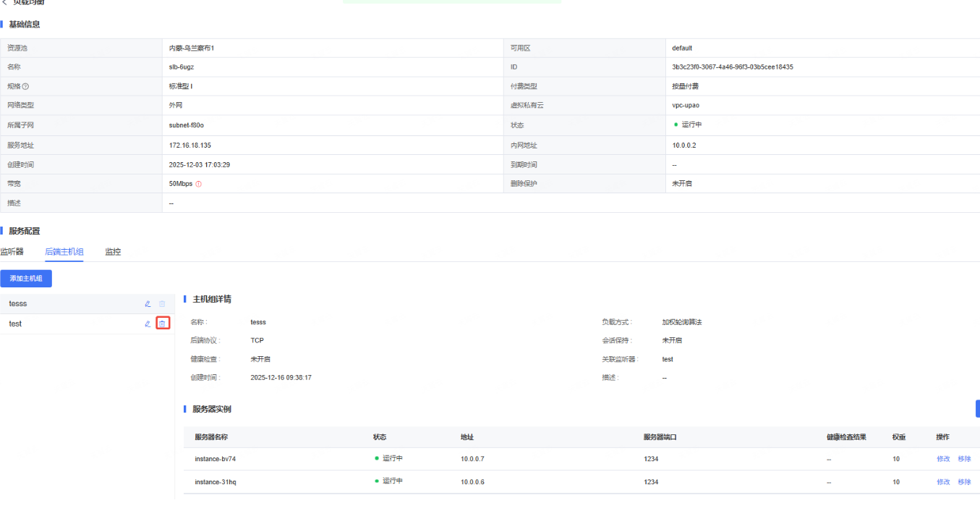Delete the test host group via trash icon
Viewport: 980px width, 506px height.
click(x=163, y=324)
